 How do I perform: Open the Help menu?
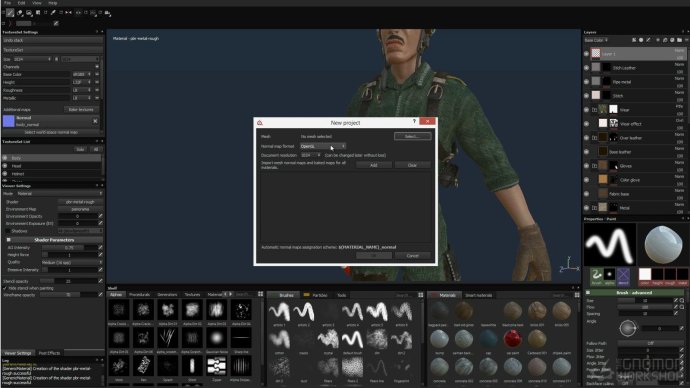(x=52, y=3)
